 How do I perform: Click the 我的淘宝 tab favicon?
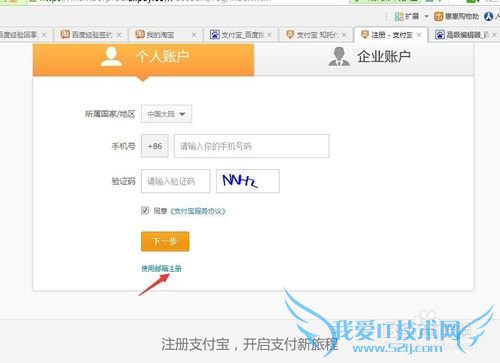[140, 34]
